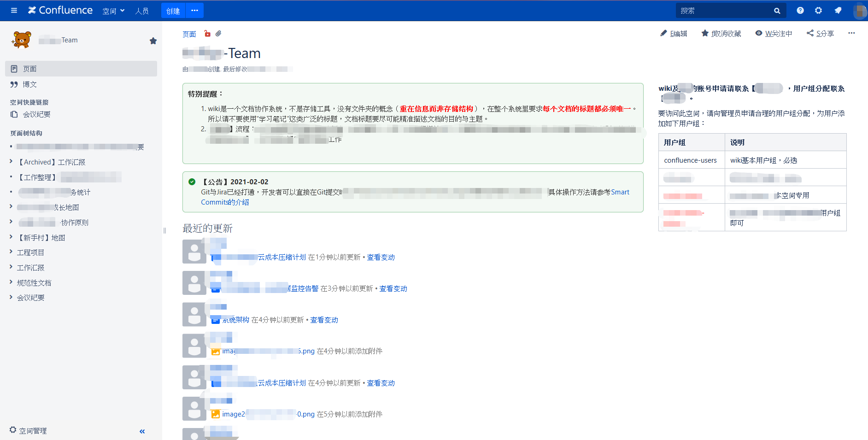The image size is (868, 440).
Task: Open your profile avatar
Action: (x=860, y=12)
